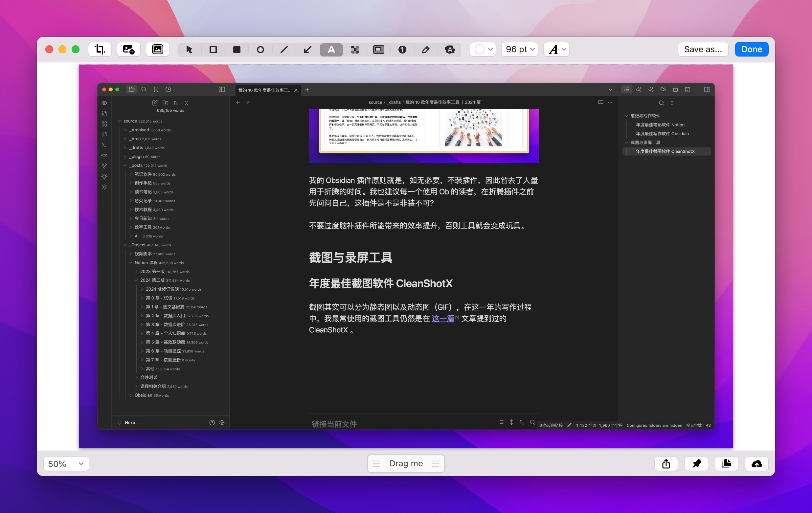
Task: Click the blob-shaped A tool icon
Action: tap(449, 50)
